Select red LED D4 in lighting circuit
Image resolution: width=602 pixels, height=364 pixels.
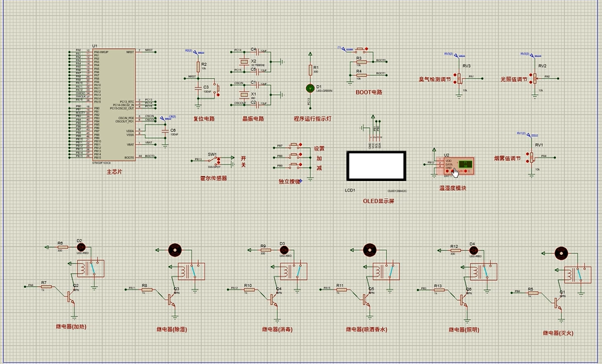(x=474, y=250)
